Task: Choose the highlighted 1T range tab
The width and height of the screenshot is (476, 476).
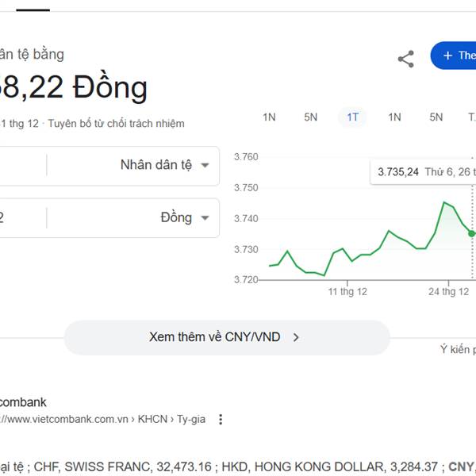Action: click(352, 117)
